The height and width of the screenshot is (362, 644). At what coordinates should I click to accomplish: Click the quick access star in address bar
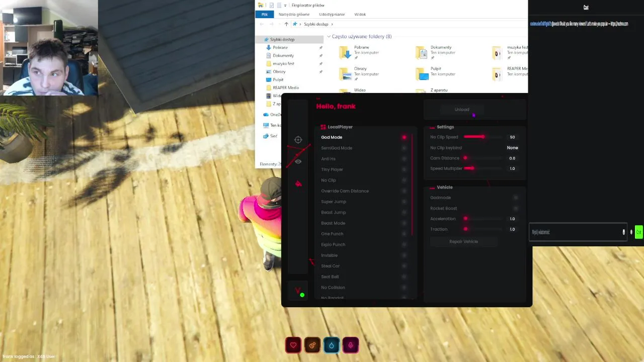(x=295, y=24)
